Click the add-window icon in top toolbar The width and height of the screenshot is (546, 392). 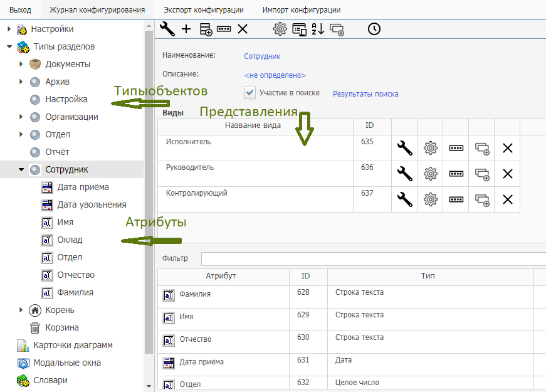click(337, 29)
